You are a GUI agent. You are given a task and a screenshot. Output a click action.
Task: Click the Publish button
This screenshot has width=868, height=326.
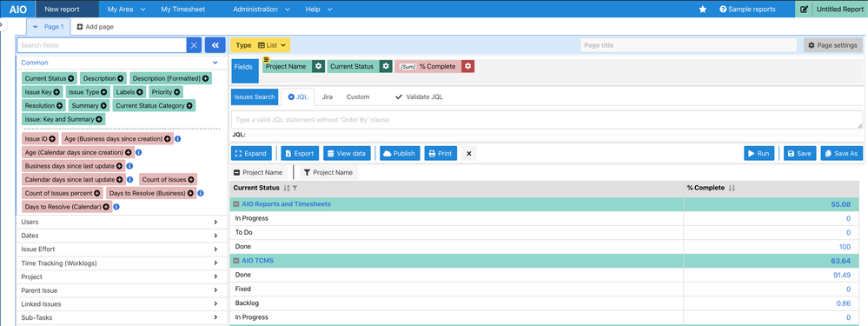400,153
